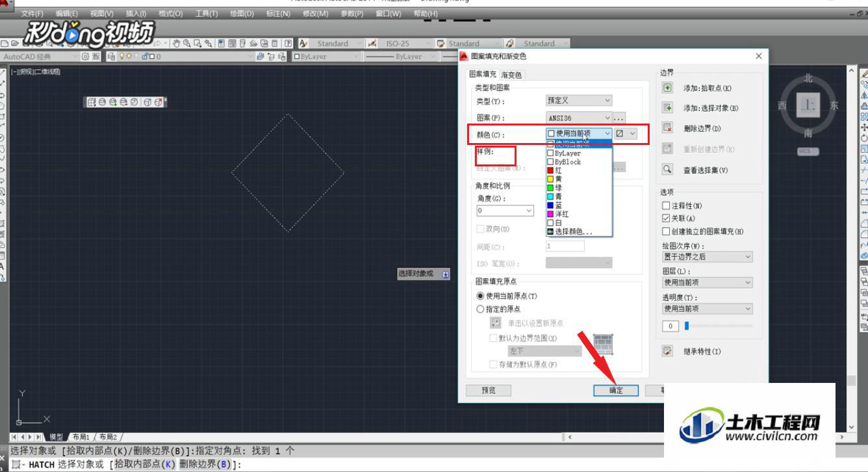Switch to the 布局1 layout tab
This screenshot has height=472, width=868.
click(81, 437)
